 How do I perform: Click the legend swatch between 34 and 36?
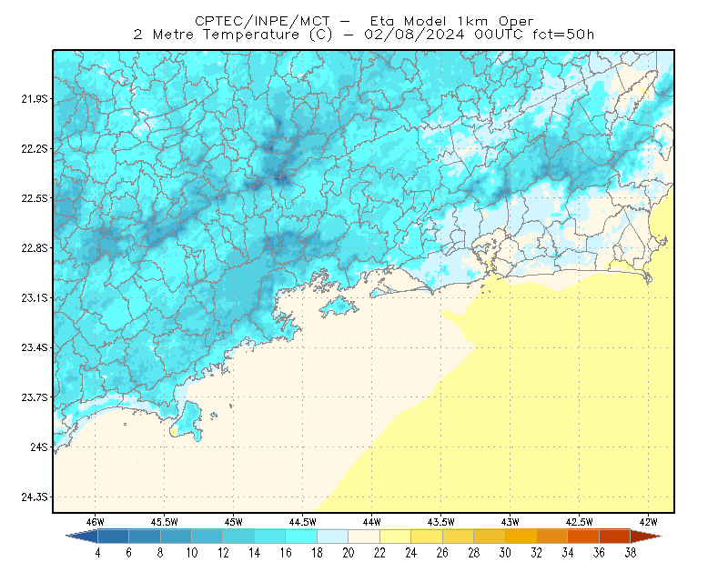click(x=583, y=537)
